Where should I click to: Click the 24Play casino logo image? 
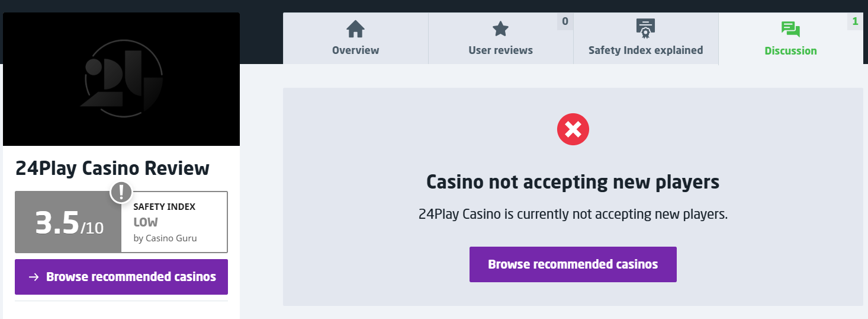(x=121, y=79)
